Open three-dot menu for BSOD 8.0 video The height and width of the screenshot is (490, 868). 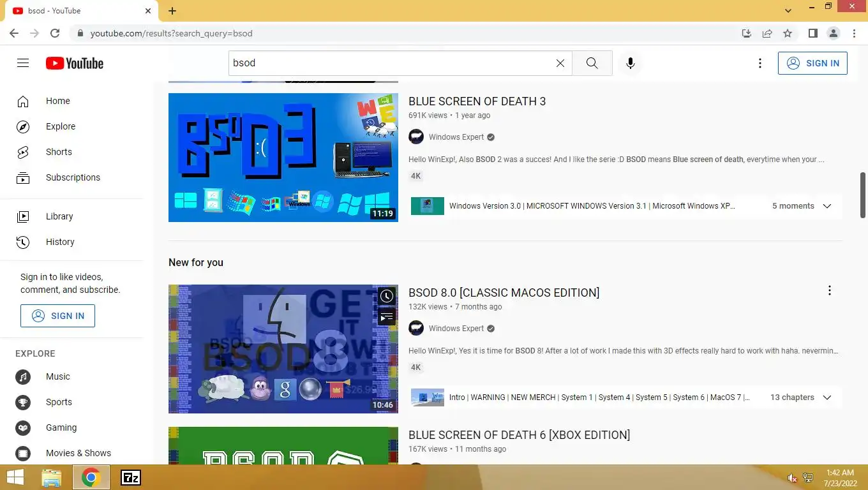click(x=830, y=291)
